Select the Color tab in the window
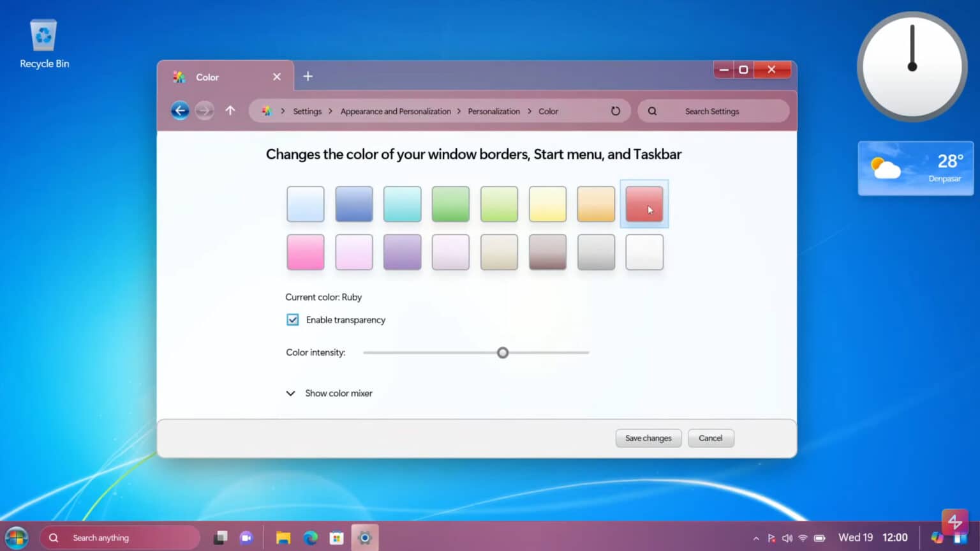 click(x=207, y=77)
